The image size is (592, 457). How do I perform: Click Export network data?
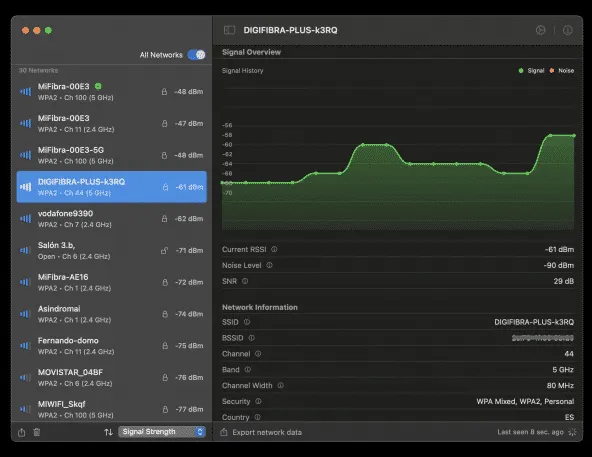[267, 432]
